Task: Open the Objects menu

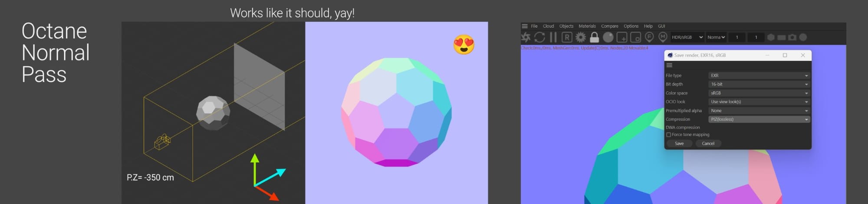Action: coord(566,26)
